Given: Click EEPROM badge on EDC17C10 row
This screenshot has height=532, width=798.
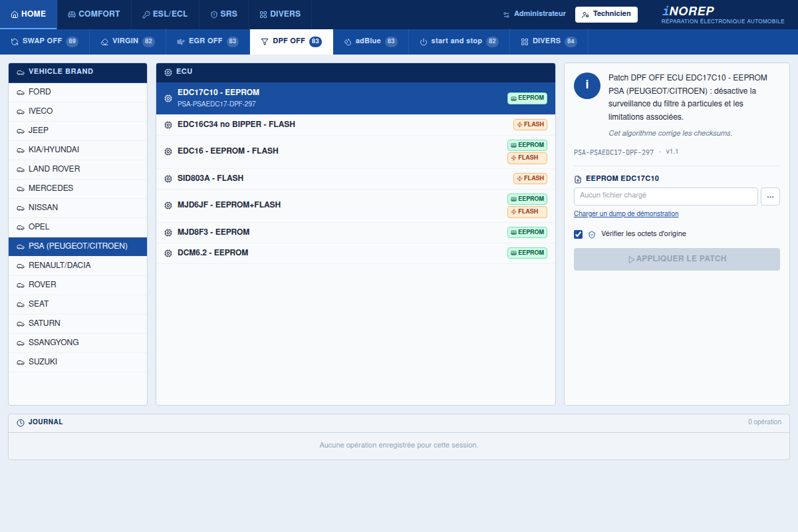Looking at the screenshot, I should tap(527, 98).
